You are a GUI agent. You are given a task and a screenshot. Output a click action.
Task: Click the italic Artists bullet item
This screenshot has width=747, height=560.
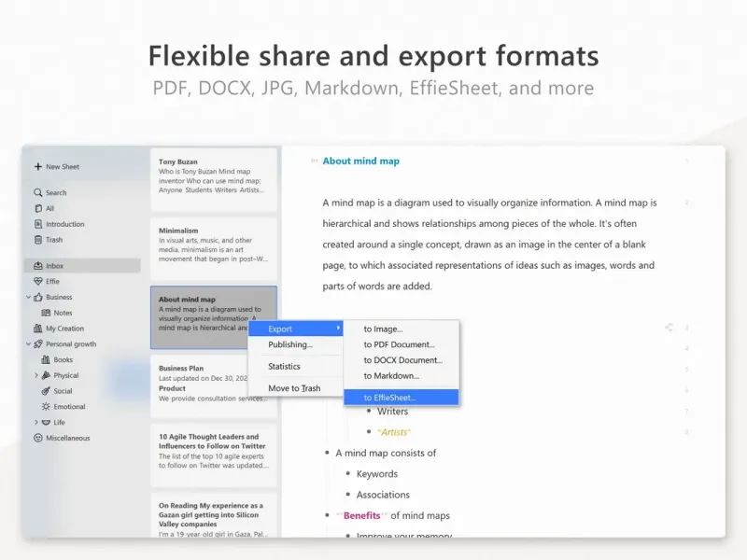(394, 432)
